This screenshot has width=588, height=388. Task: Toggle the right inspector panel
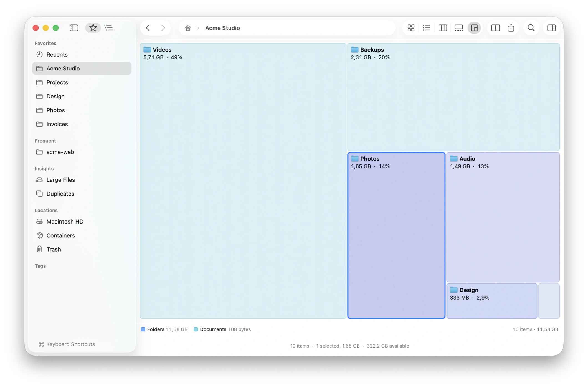click(x=551, y=28)
